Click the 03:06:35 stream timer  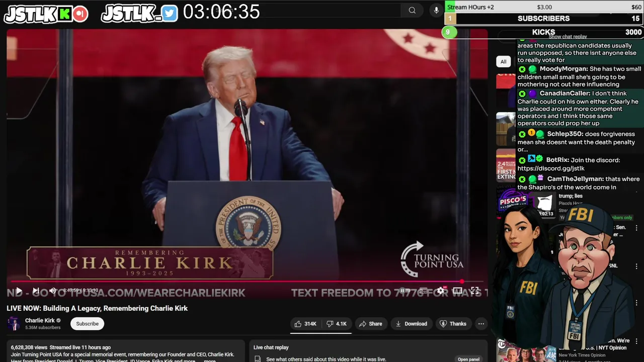click(221, 12)
